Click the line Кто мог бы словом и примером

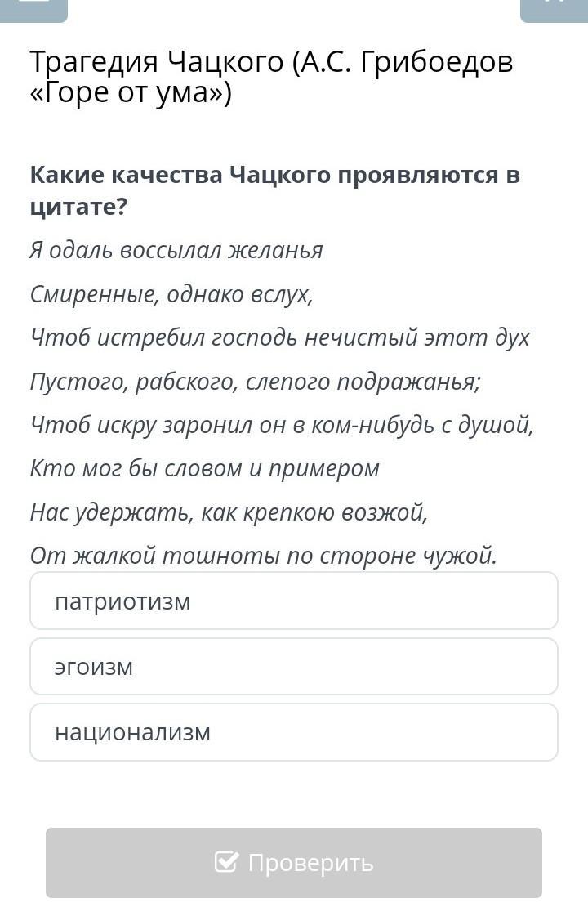click(205, 468)
